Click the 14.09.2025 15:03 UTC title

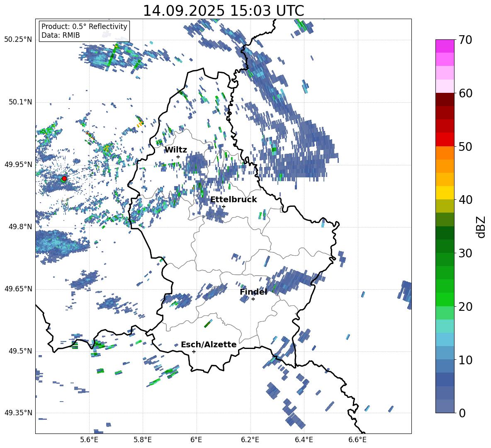224,11
